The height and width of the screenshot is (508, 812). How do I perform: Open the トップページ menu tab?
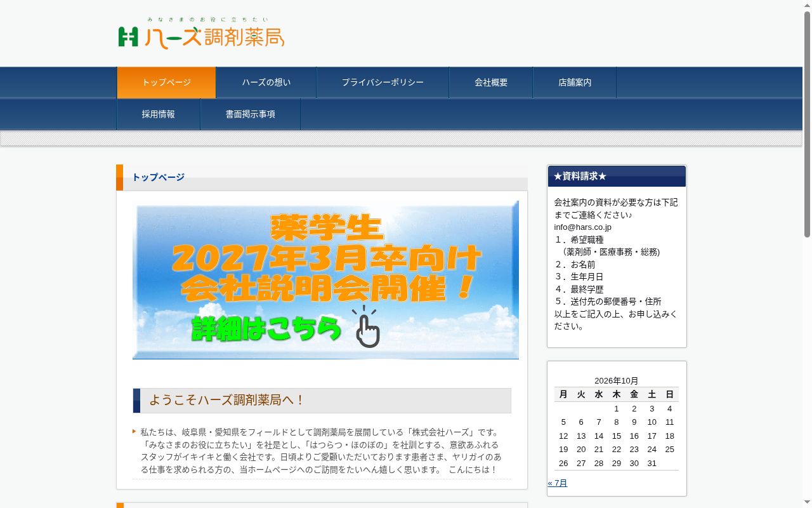pyautogui.click(x=166, y=83)
